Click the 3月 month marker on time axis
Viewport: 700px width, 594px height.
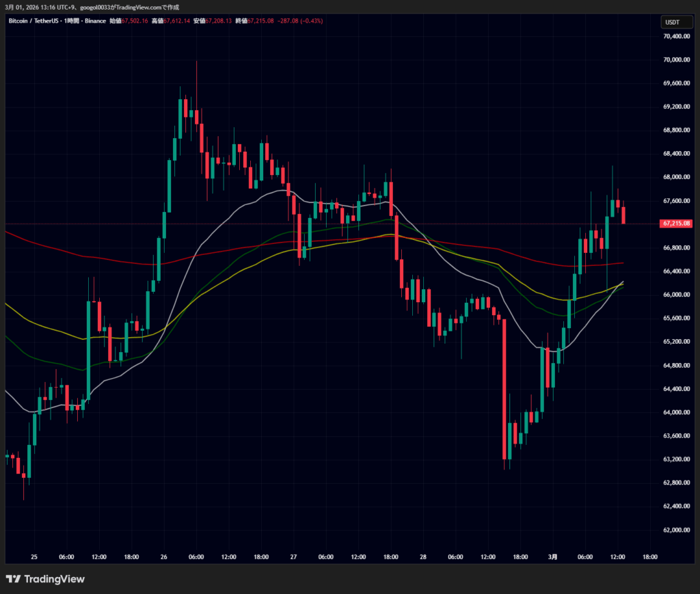552,557
